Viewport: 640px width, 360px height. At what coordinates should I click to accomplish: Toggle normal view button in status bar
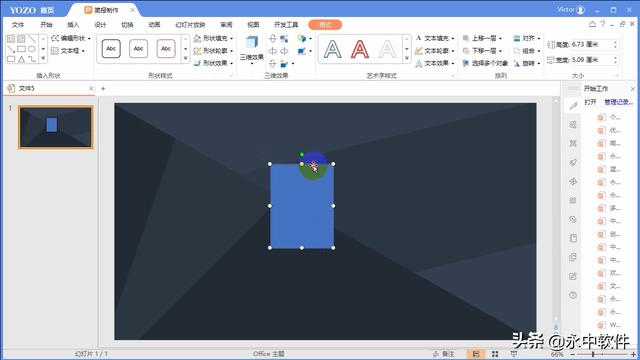(x=476, y=353)
